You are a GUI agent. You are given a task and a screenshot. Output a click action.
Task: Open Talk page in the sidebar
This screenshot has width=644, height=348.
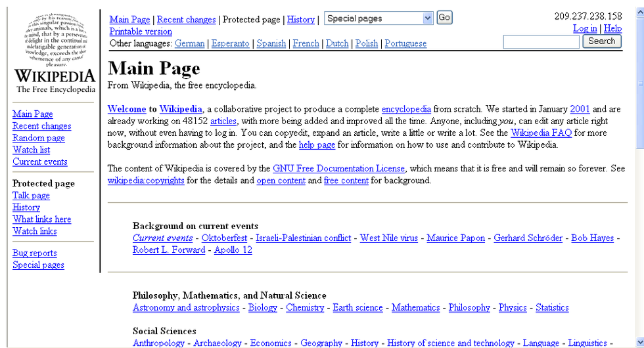pyautogui.click(x=31, y=195)
